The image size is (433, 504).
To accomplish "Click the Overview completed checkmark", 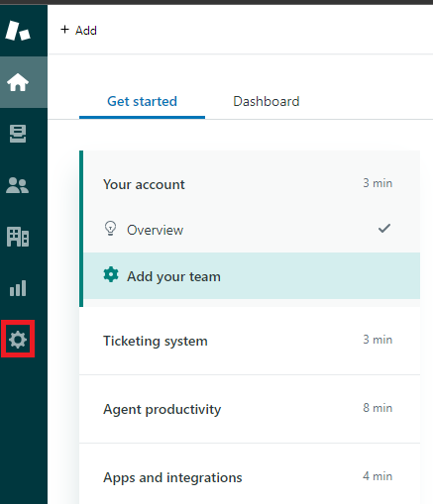I will 384,229.
